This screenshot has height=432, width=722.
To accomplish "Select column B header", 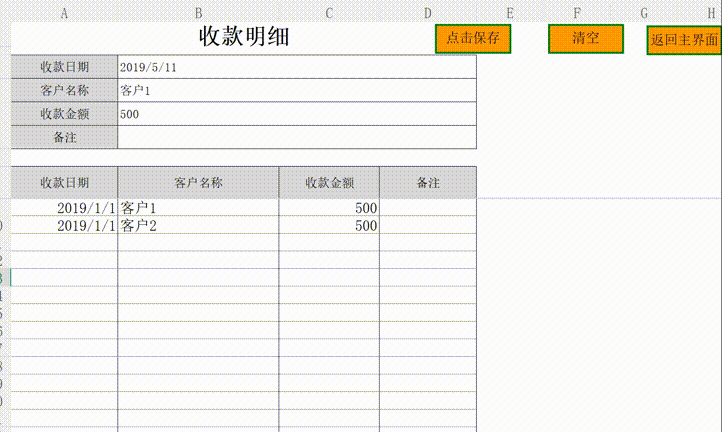I will click(x=198, y=13).
